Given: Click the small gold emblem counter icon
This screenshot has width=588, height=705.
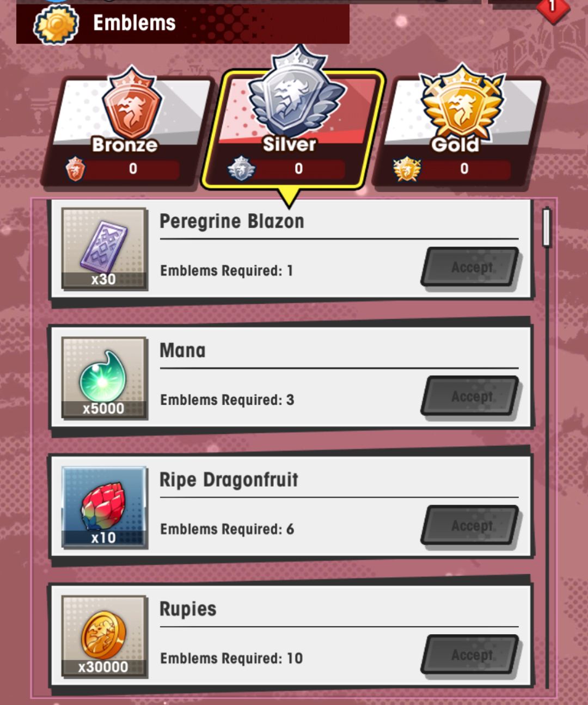Looking at the screenshot, I should pyautogui.click(x=407, y=169).
